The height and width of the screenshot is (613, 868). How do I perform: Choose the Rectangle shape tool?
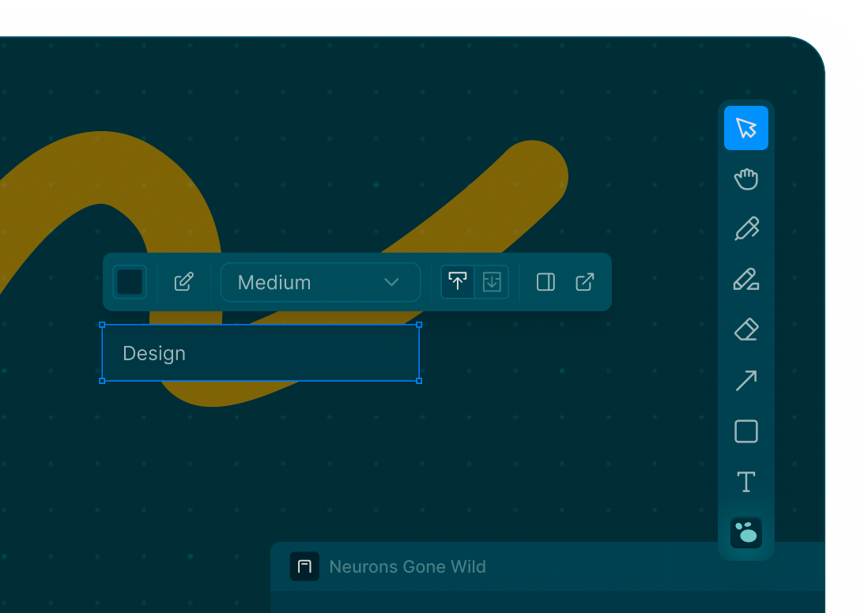745,431
